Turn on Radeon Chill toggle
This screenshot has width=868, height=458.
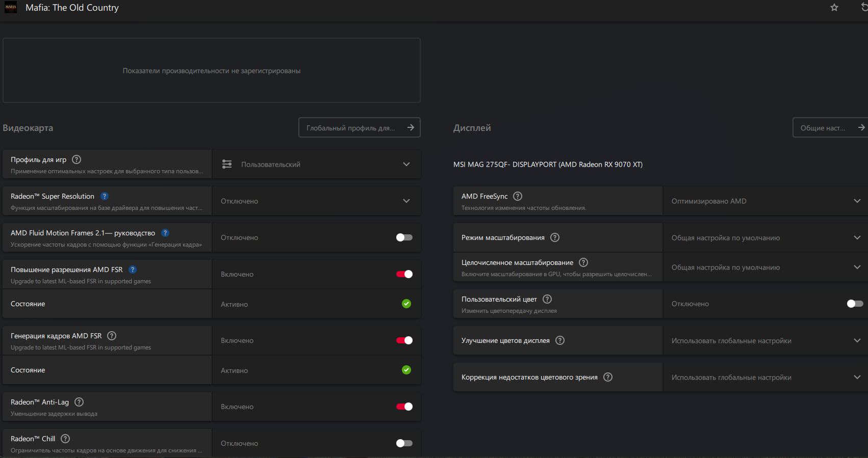404,443
